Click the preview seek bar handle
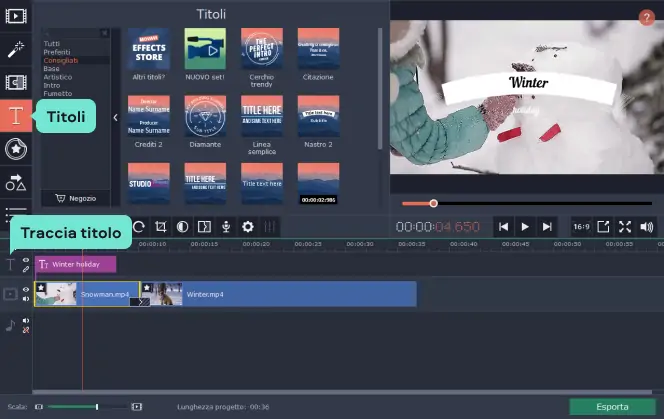664x419 pixels. (433, 203)
